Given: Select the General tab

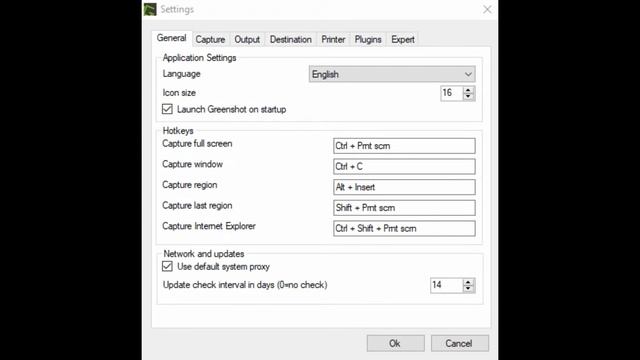Looking at the screenshot, I should pyautogui.click(x=171, y=38).
